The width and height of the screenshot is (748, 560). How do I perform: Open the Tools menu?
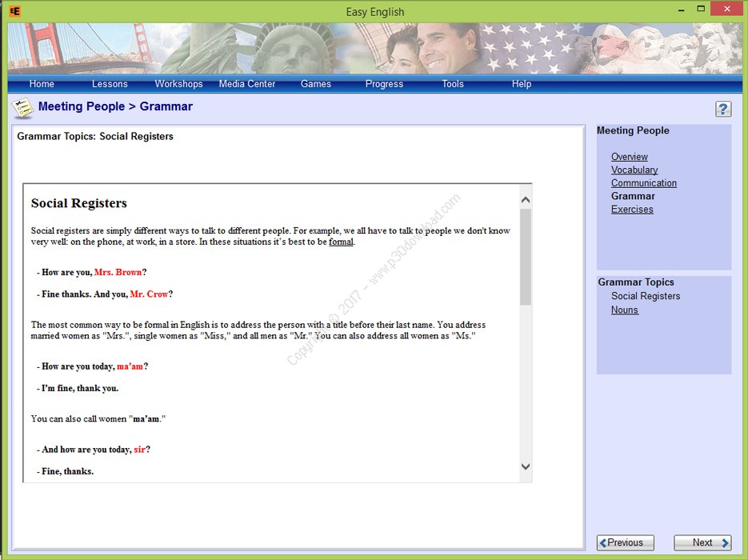coord(453,84)
